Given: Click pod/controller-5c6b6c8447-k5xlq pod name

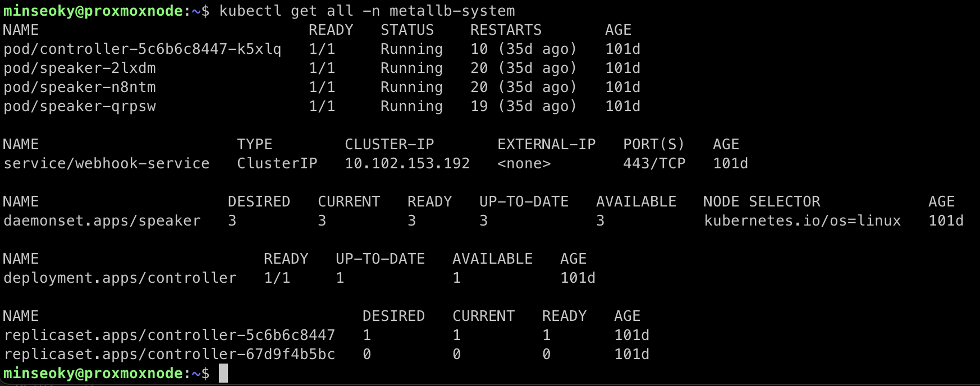Looking at the screenshot, I should tap(142, 49).
